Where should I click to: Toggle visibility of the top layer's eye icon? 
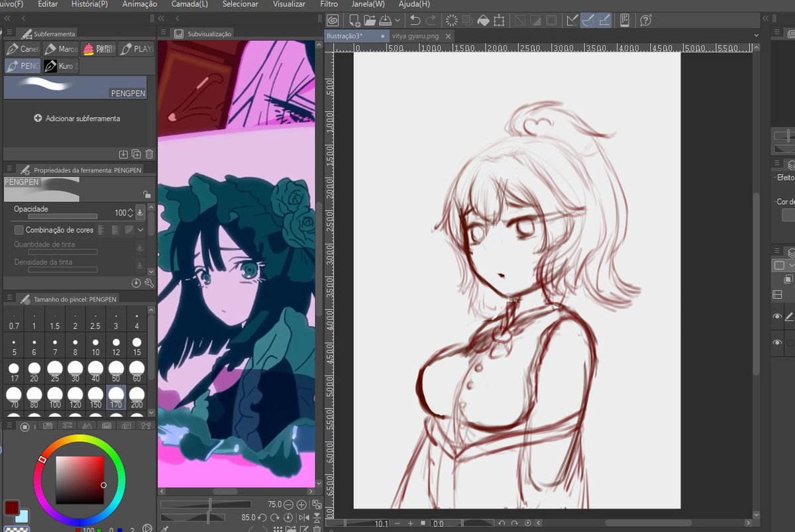point(776,317)
